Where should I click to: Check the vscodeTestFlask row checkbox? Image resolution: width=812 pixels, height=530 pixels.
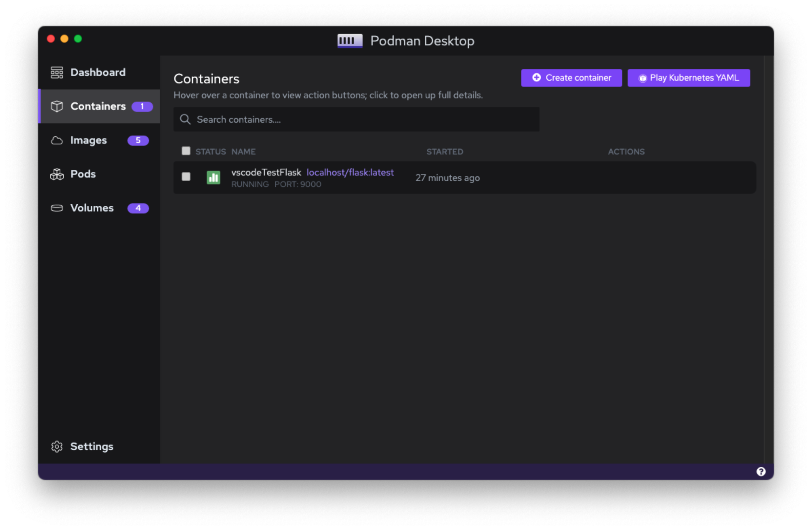[x=186, y=177]
